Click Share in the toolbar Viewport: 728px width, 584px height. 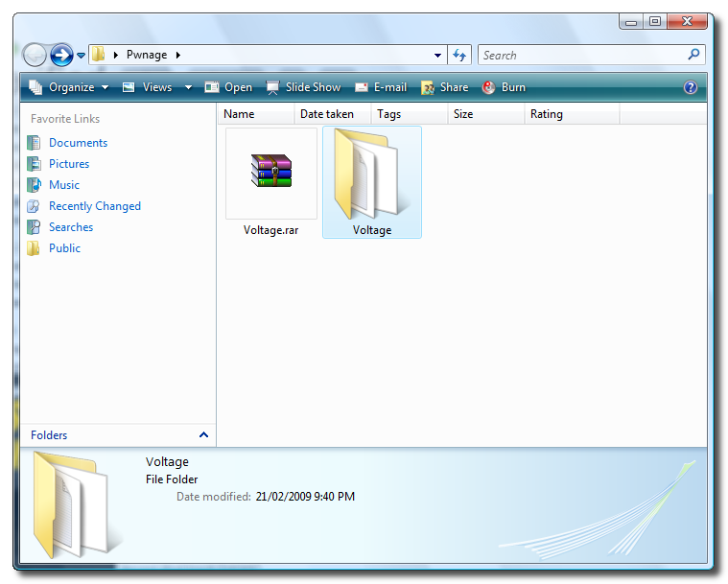(445, 87)
